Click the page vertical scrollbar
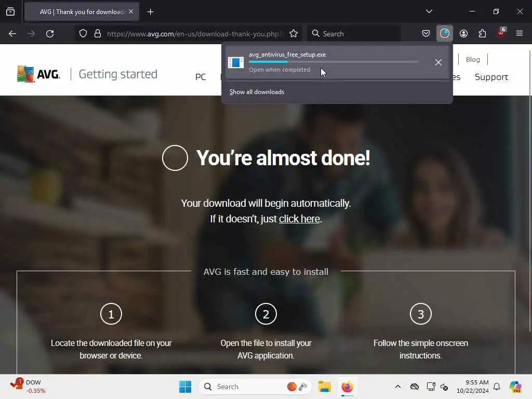 pos(529,191)
